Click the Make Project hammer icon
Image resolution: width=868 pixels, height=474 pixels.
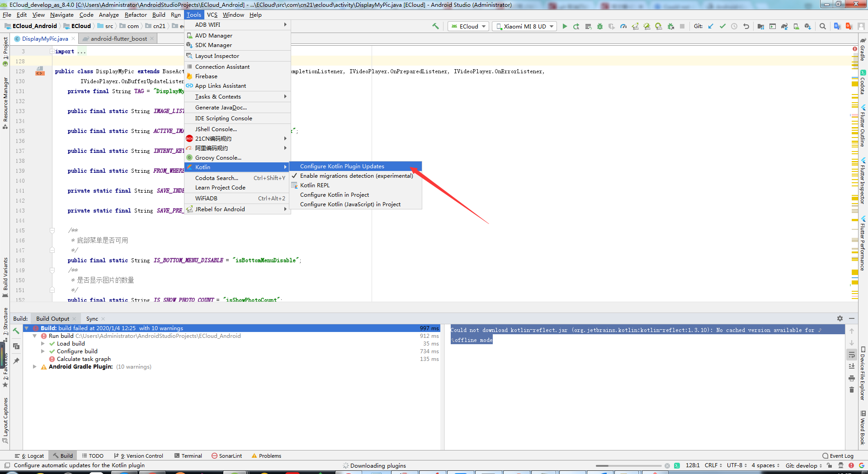click(435, 26)
